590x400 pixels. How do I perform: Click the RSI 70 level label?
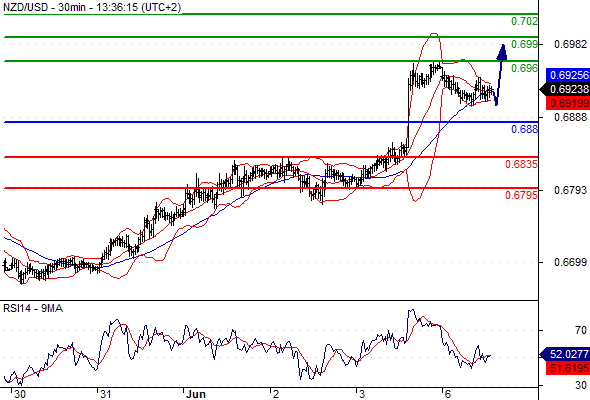(x=581, y=330)
